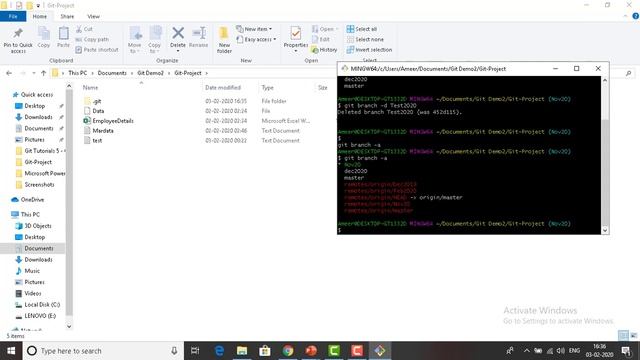Sort files by Date modified column
The image size is (640, 360).
point(223,87)
